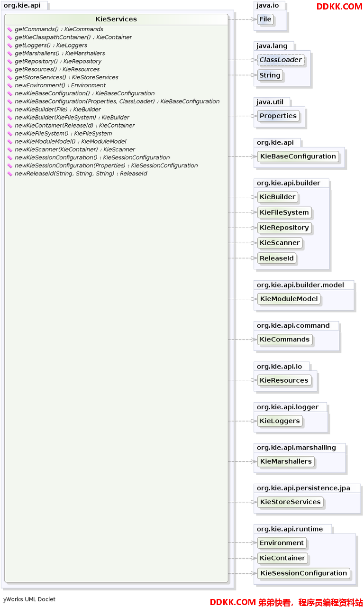Click method icon beside newKieScanner
The height and width of the screenshot is (607, 364).
pos(9,149)
